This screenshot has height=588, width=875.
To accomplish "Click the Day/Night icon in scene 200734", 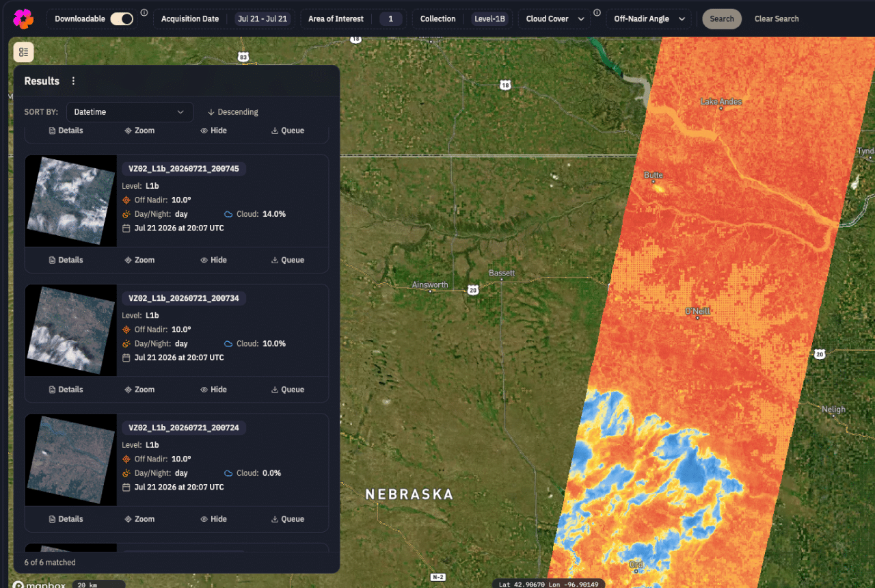I will (x=126, y=344).
